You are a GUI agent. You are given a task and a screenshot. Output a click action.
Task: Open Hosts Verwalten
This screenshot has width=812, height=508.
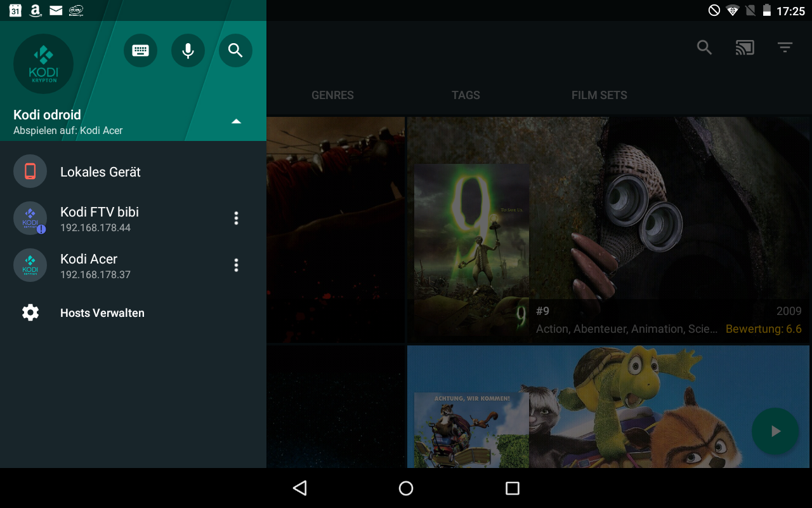coord(133,312)
